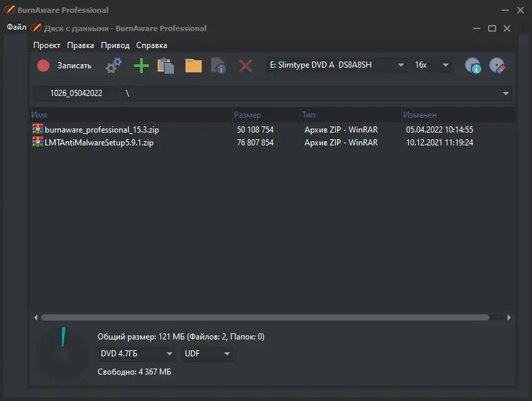This screenshot has width=532, height=401.
Task: Click the new folder icon
Action: [194, 66]
